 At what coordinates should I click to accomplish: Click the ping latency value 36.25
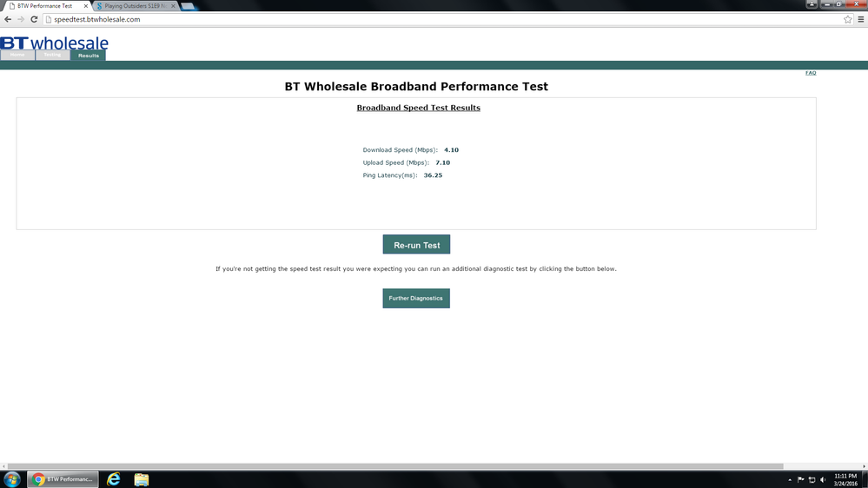433,175
